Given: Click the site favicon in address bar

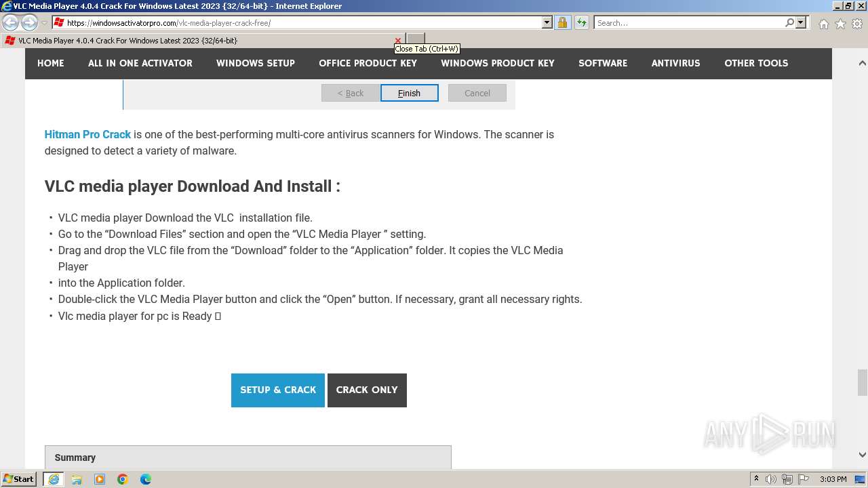Looking at the screenshot, I should coord(59,23).
